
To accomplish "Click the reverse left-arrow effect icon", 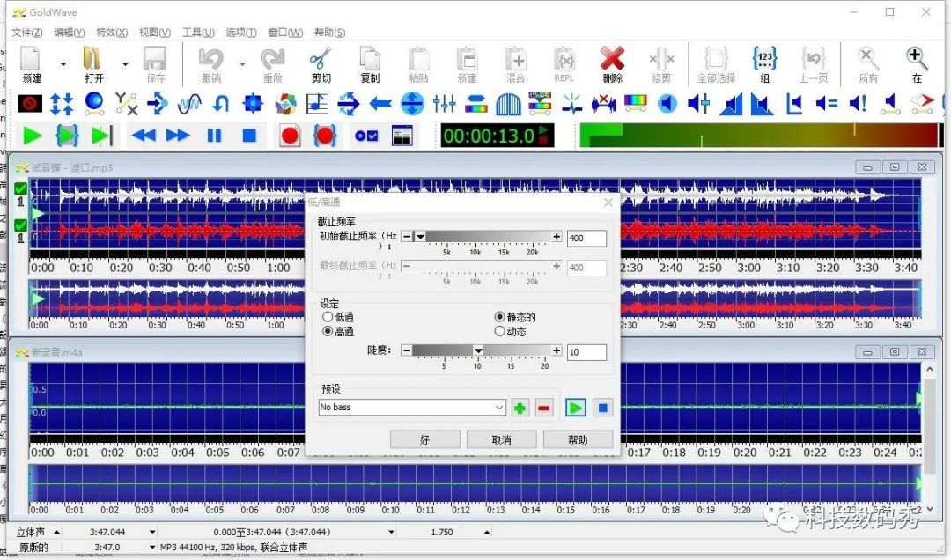I will point(380,104).
